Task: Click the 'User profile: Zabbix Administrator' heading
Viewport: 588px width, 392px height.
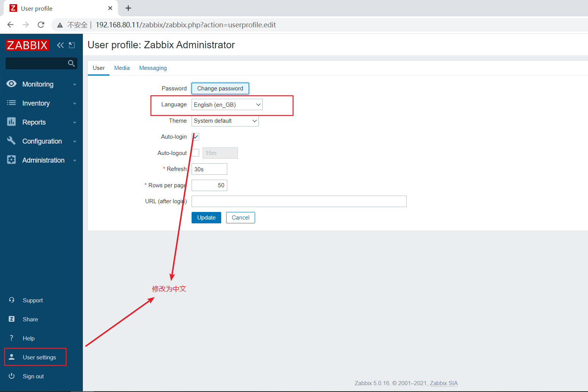Action: (161, 45)
